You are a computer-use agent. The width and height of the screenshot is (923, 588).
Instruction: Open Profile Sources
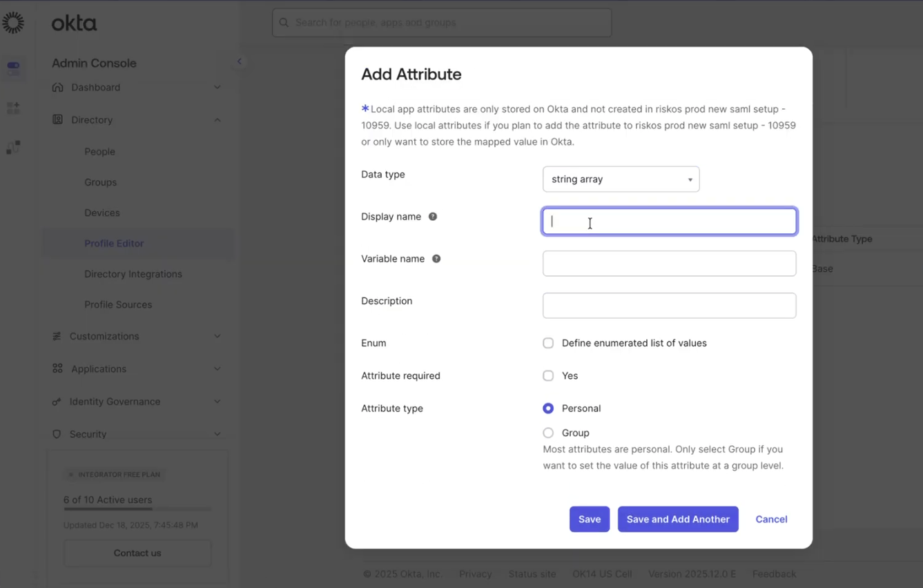point(118,304)
